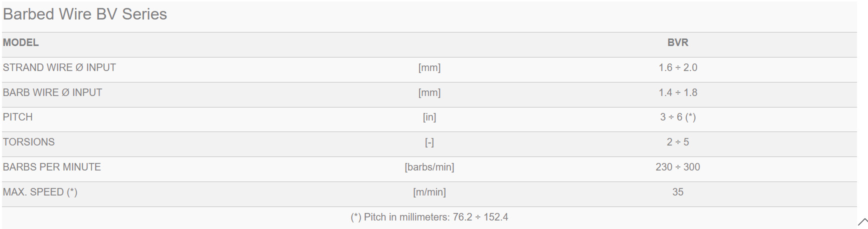Click the pitch in millimeters footnote
This screenshot has width=868, height=229.
[429, 217]
